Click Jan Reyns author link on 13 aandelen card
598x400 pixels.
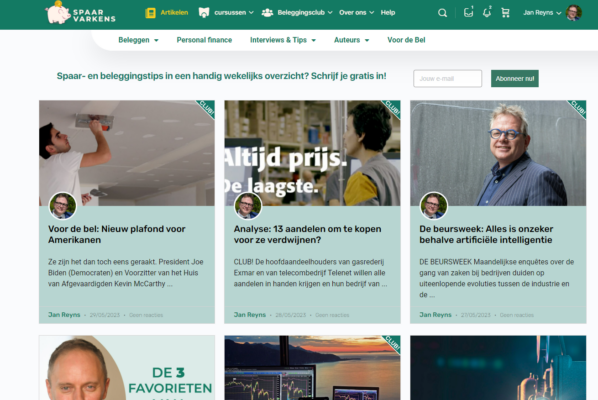coord(250,315)
